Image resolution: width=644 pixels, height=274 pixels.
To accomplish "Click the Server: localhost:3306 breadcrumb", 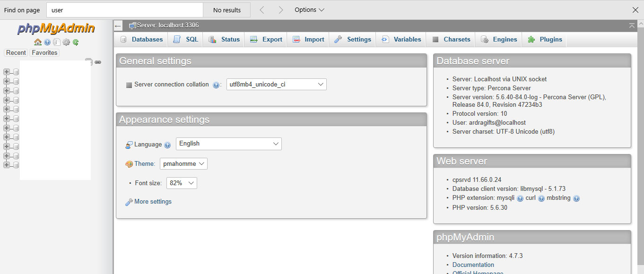I will (168, 26).
